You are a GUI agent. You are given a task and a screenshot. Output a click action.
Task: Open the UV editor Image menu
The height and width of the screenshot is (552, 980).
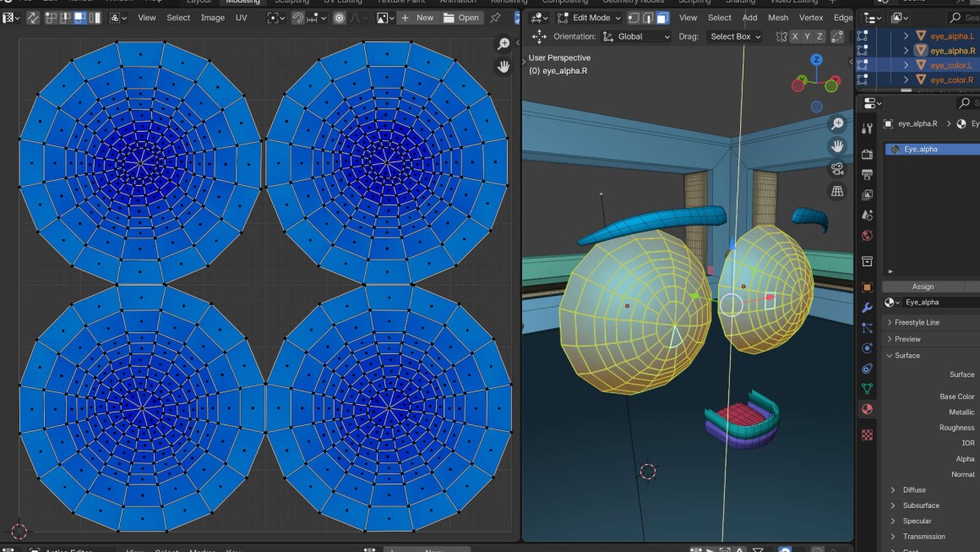click(x=213, y=18)
